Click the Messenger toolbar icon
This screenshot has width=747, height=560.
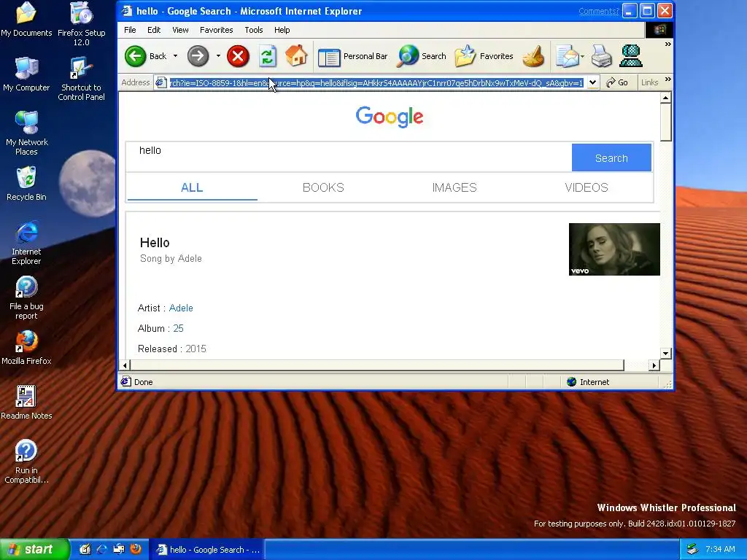pyautogui.click(x=631, y=56)
